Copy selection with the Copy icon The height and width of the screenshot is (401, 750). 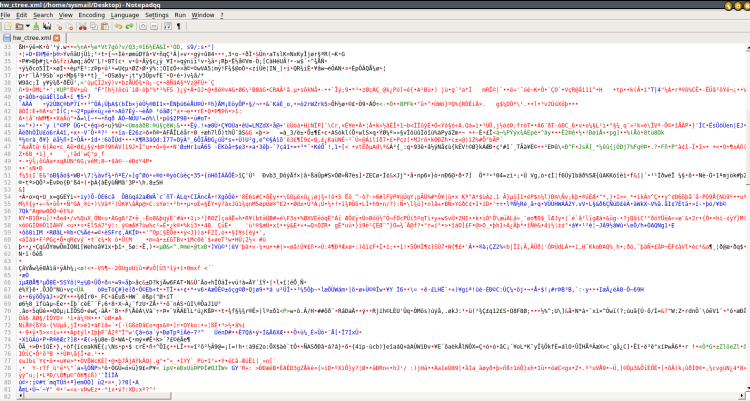tap(94, 26)
